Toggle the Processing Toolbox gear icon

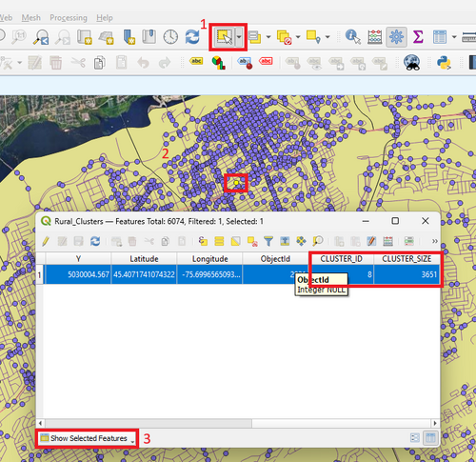pyautogui.click(x=396, y=37)
